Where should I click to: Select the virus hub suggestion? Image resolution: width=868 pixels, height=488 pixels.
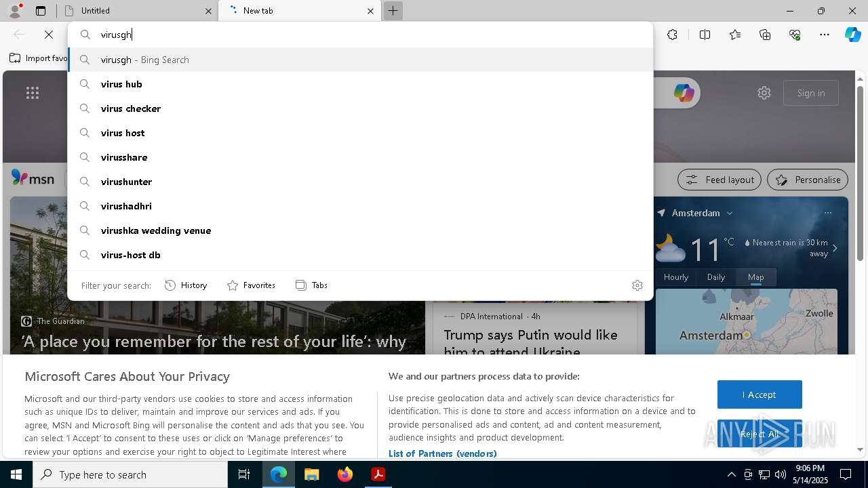pos(360,84)
